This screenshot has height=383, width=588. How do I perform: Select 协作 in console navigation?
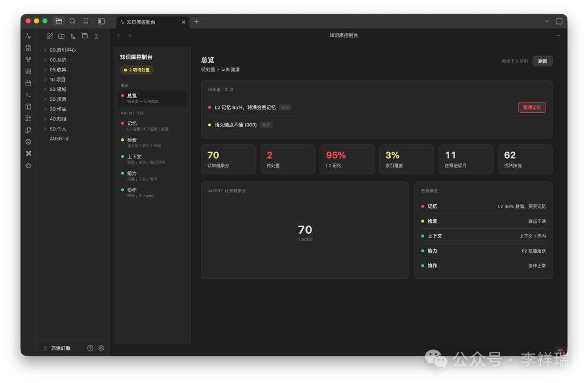152,192
